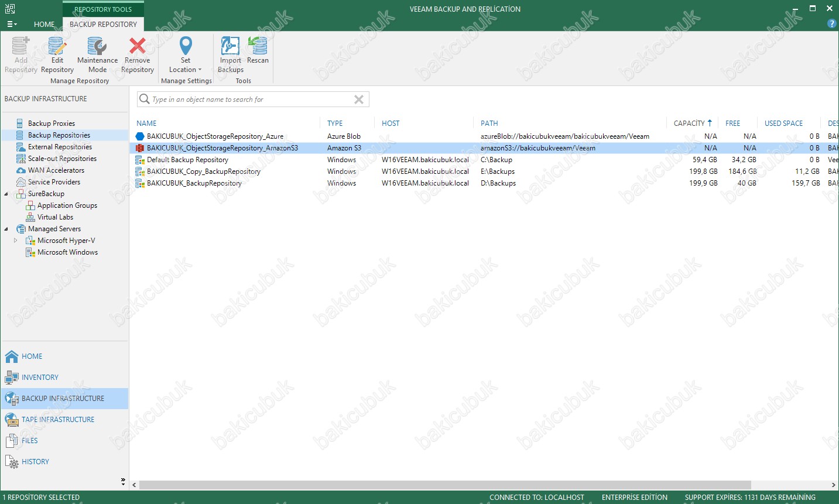Screen dimensions: 839x504
Task: Select Microsoft Windows under Managed Servers
Action: click(x=67, y=252)
